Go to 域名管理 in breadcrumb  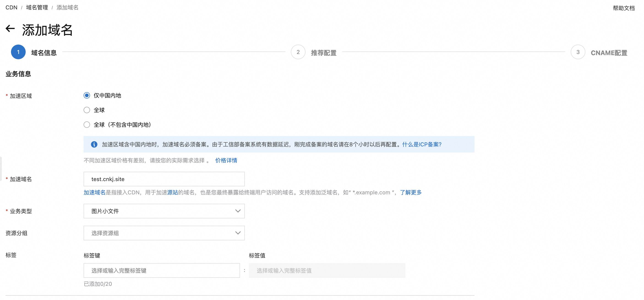pos(37,8)
